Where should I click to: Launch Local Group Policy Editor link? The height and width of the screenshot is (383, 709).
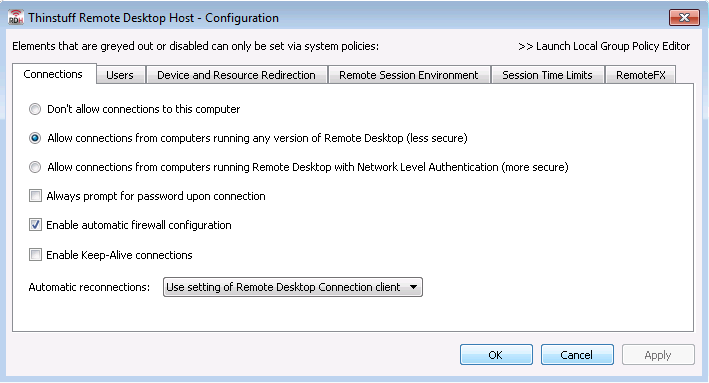point(604,46)
